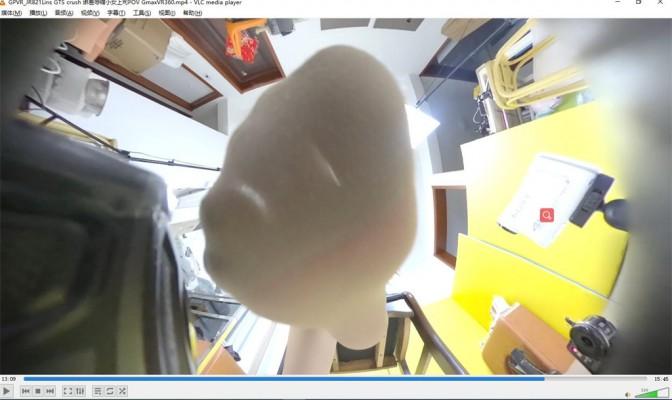Toggle fullscreen video mode
Viewport: 672px width, 400px height.
click(68, 391)
